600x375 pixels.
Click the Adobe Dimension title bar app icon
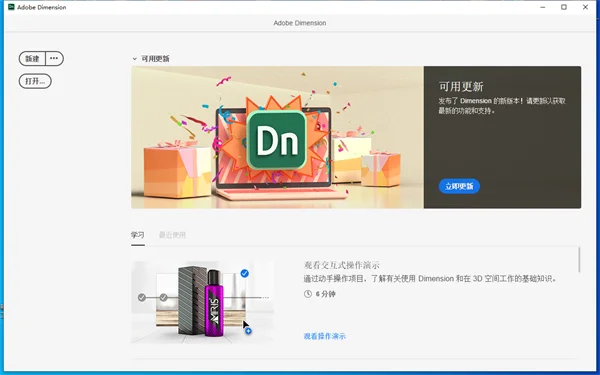11,7
